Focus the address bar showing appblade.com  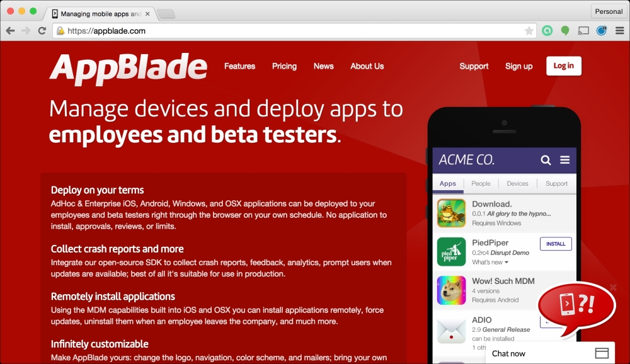pyautogui.click(x=294, y=31)
